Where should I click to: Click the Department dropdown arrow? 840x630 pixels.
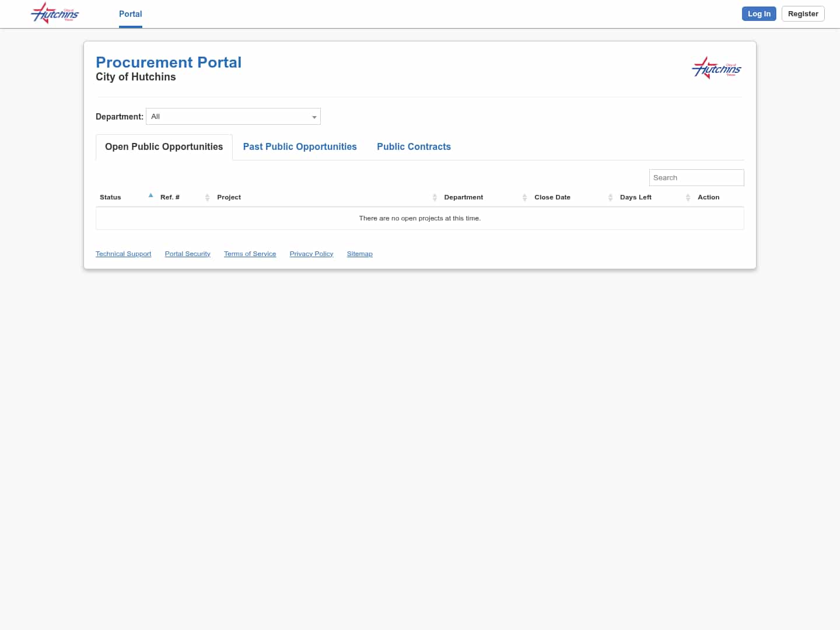(314, 116)
